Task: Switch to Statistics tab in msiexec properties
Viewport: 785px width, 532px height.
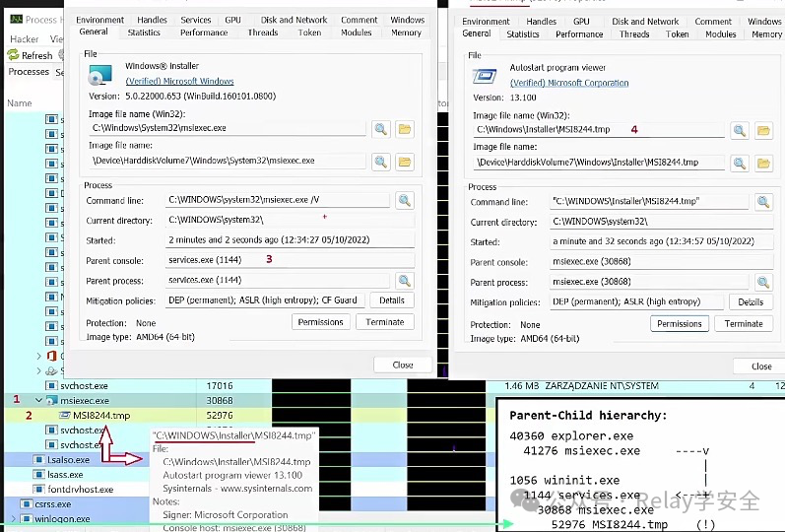Action: 144,33
